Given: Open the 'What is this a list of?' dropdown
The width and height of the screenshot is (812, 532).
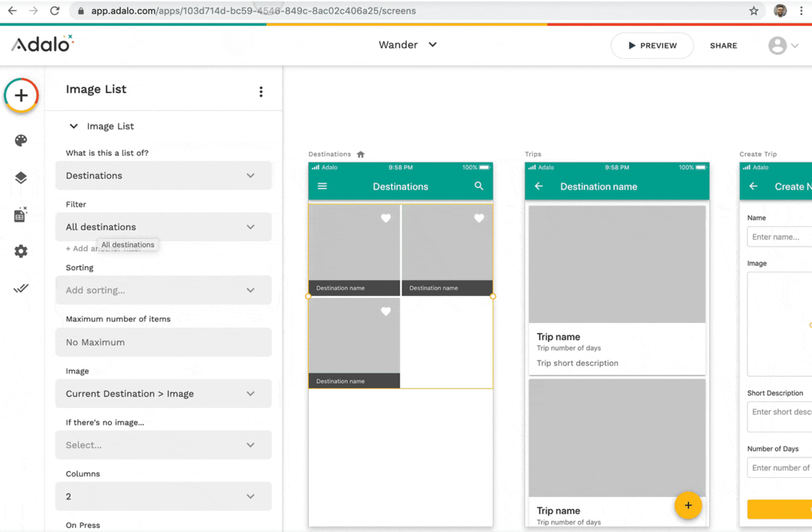Looking at the screenshot, I should tap(163, 176).
